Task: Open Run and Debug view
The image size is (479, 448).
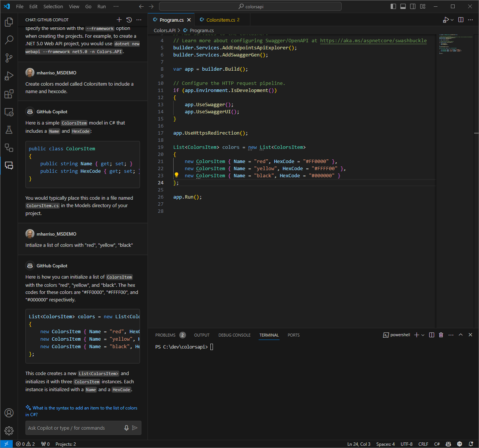Action: point(9,76)
